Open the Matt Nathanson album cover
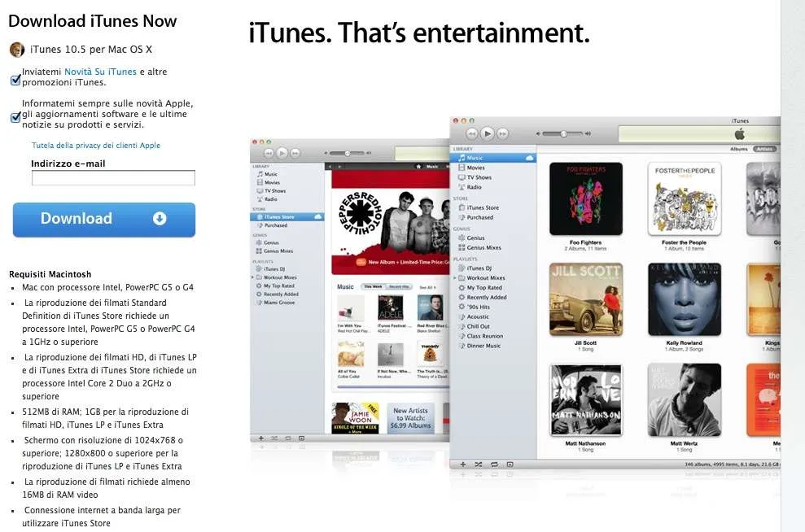The image size is (805, 532). pos(586,400)
